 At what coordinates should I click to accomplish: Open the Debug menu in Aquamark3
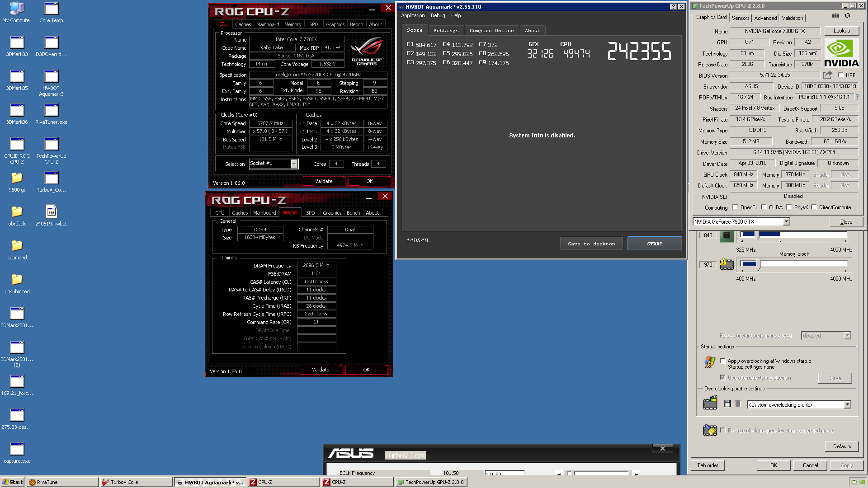(438, 15)
